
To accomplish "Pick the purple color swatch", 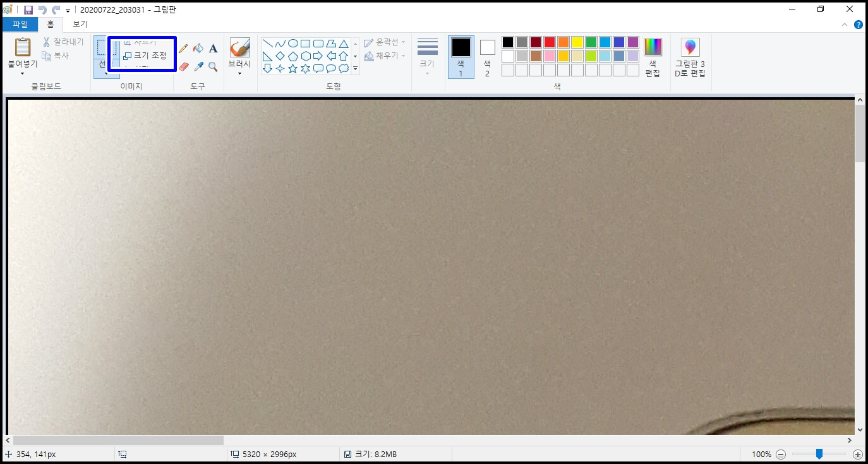I will tap(633, 42).
